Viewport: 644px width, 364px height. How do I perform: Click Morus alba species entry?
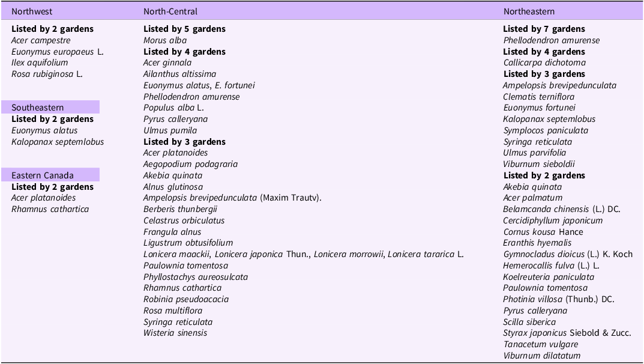coord(161,40)
